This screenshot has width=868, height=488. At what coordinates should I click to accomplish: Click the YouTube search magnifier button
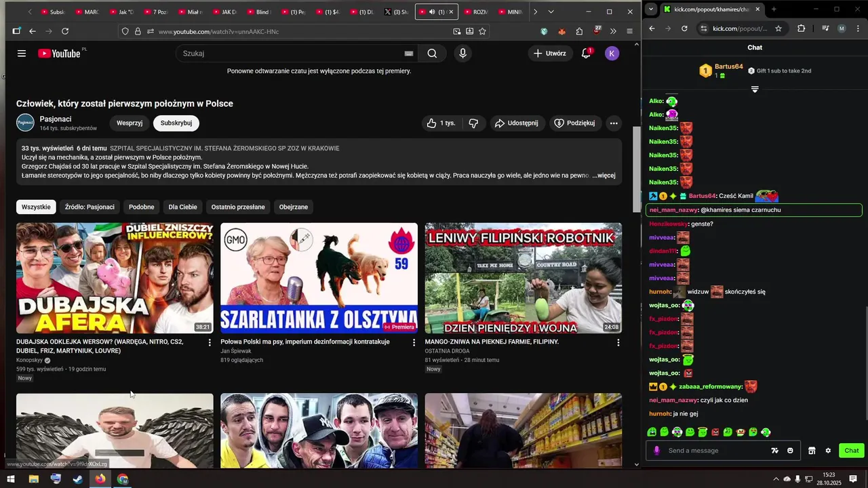coord(432,54)
